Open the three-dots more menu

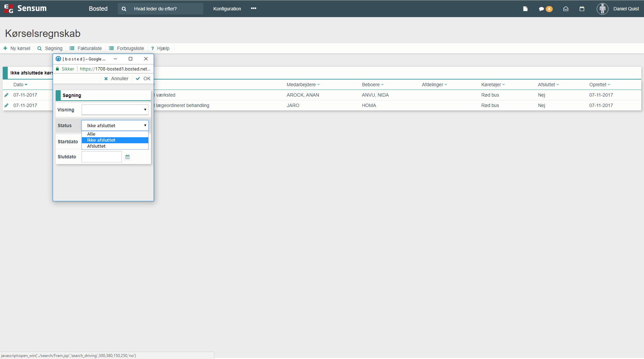[254, 8]
